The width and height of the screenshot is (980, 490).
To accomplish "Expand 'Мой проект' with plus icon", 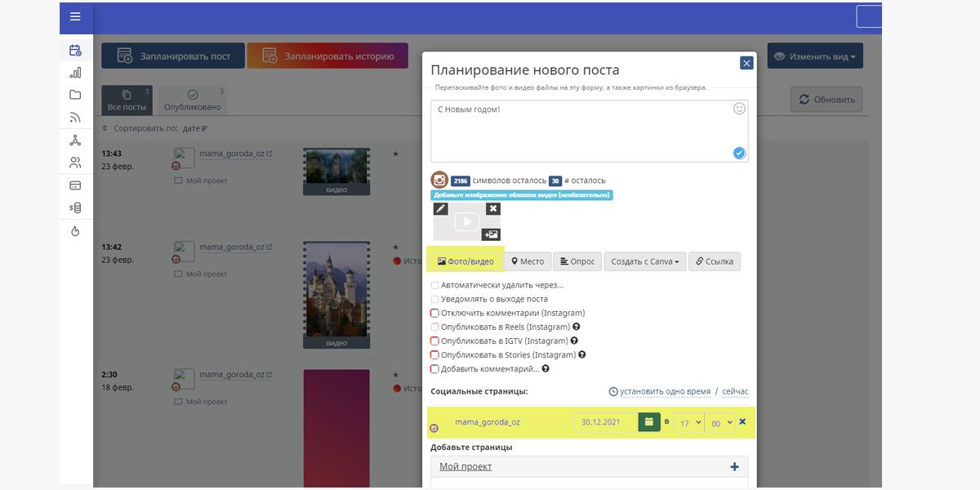I will coord(734,467).
